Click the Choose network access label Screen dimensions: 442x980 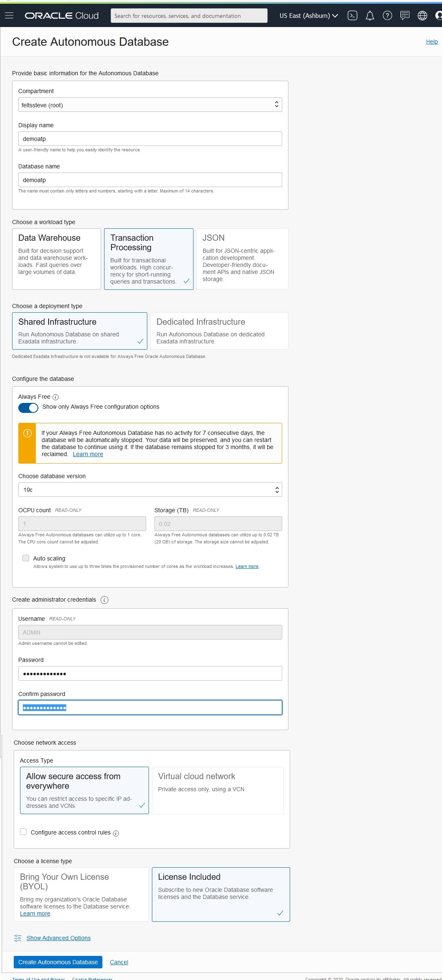[45, 743]
